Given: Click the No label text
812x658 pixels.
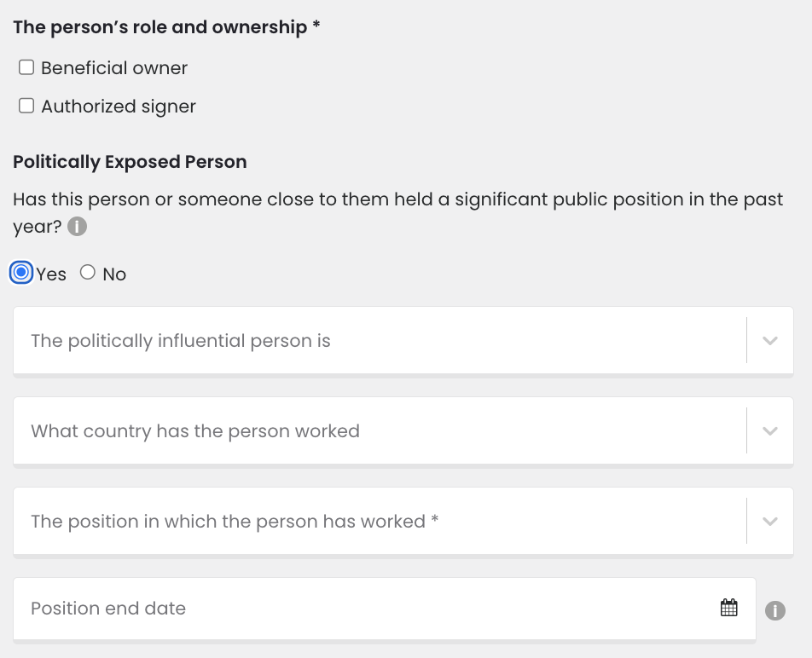Looking at the screenshot, I should 114,274.
